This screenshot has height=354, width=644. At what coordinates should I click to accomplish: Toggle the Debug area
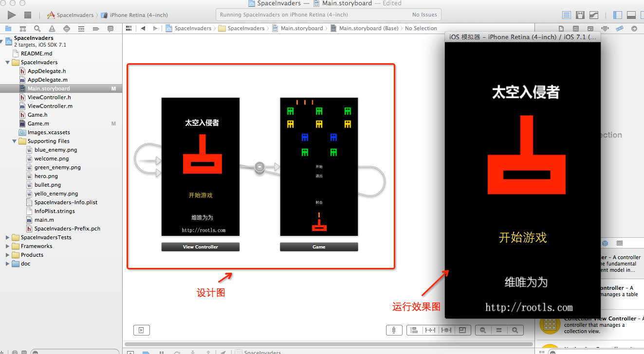(x=631, y=15)
